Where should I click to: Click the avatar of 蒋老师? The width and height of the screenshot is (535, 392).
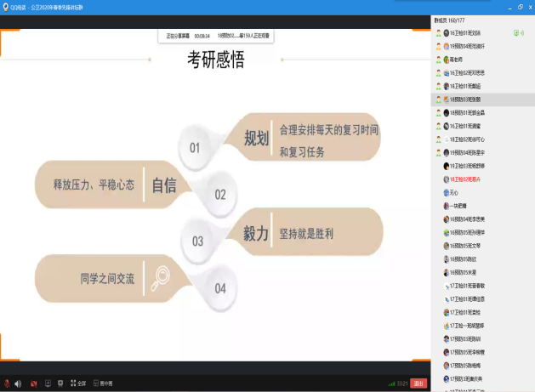446,60
